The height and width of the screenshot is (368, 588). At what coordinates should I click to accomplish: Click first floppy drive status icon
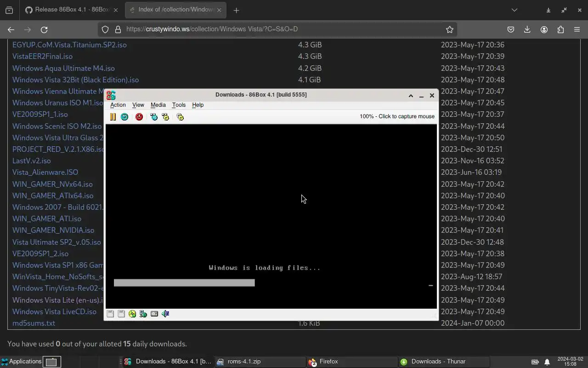pyautogui.click(x=110, y=314)
